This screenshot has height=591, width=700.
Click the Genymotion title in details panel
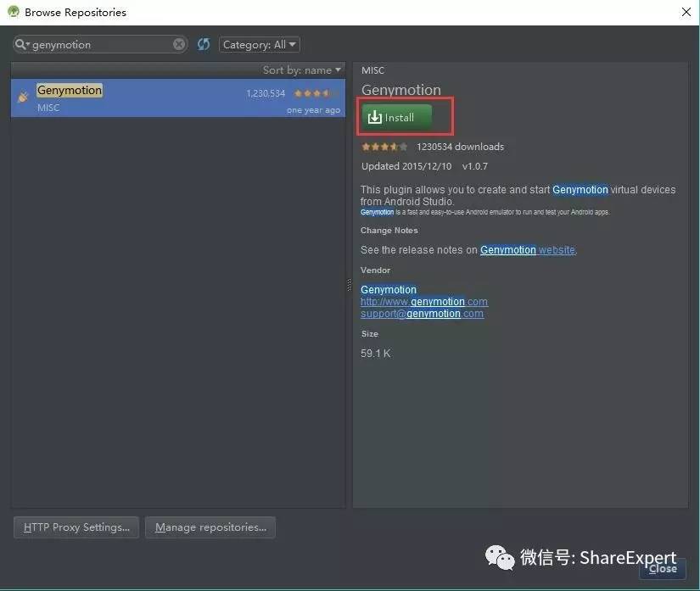click(400, 90)
